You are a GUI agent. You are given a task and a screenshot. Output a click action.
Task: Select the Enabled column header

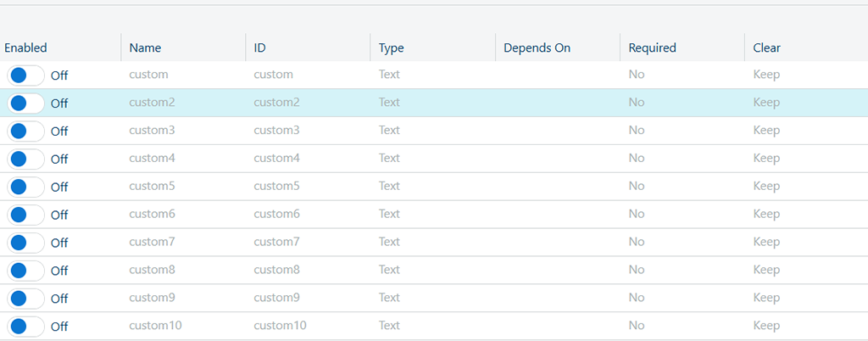25,48
